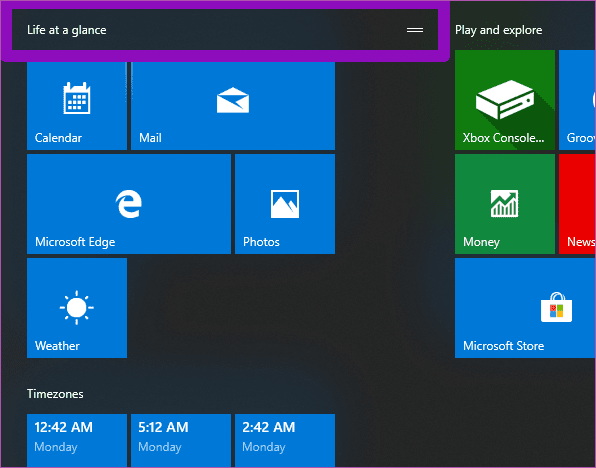This screenshot has width=596, height=468.
Task: Open the Xbox Console tile
Action: (505, 100)
